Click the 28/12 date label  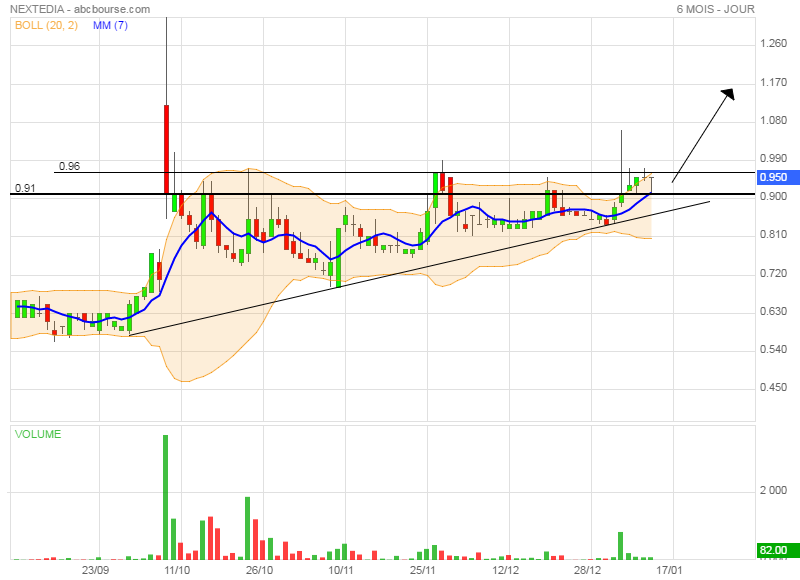coord(587,570)
